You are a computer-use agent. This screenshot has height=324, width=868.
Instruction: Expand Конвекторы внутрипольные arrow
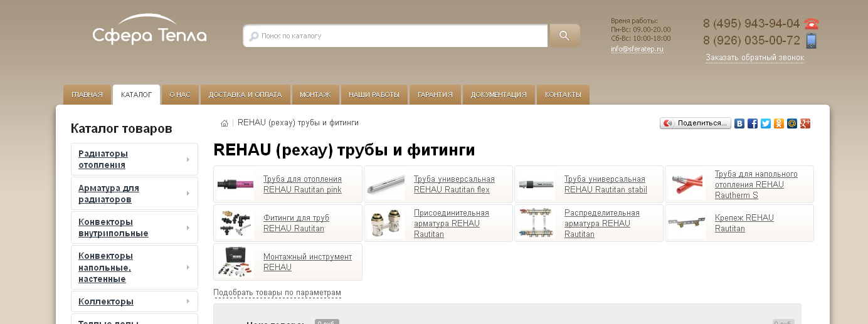point(188,227)
